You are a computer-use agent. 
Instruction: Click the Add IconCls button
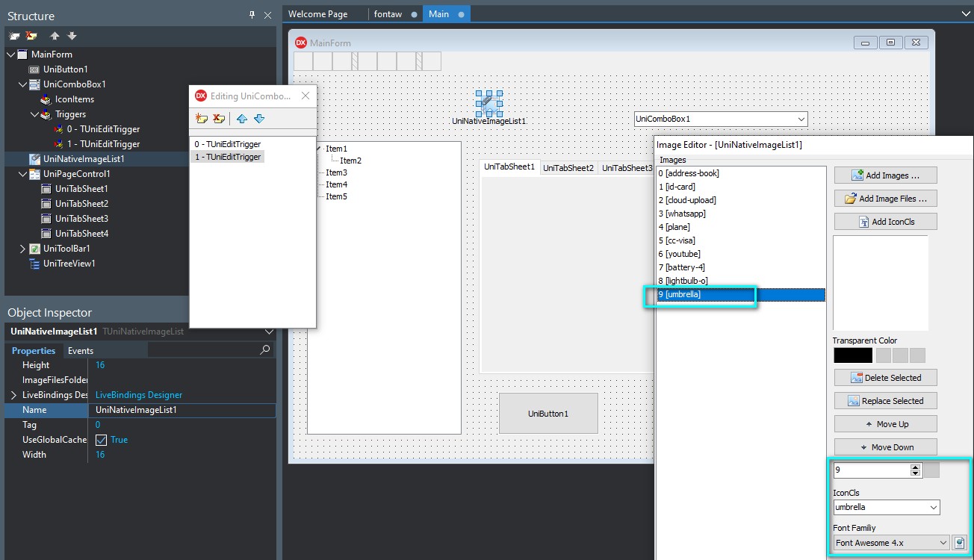pyautogui.click(x=885, y=222)
